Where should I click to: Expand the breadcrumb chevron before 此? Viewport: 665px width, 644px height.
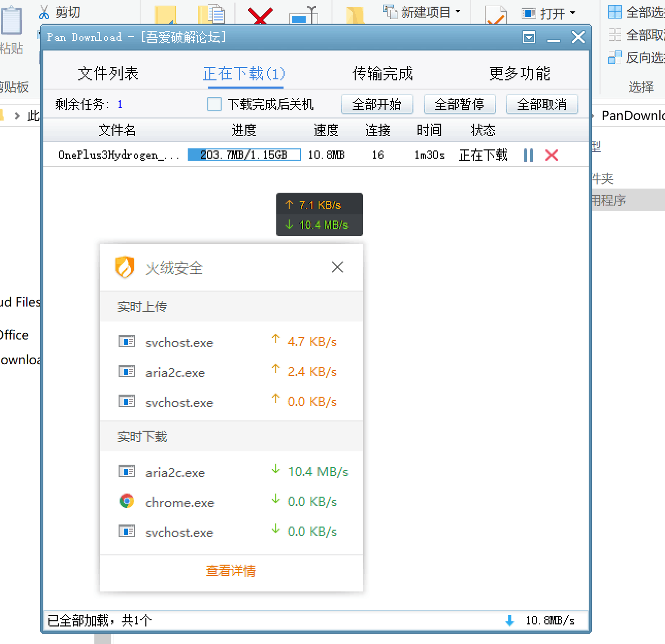[x=17, y=115]
